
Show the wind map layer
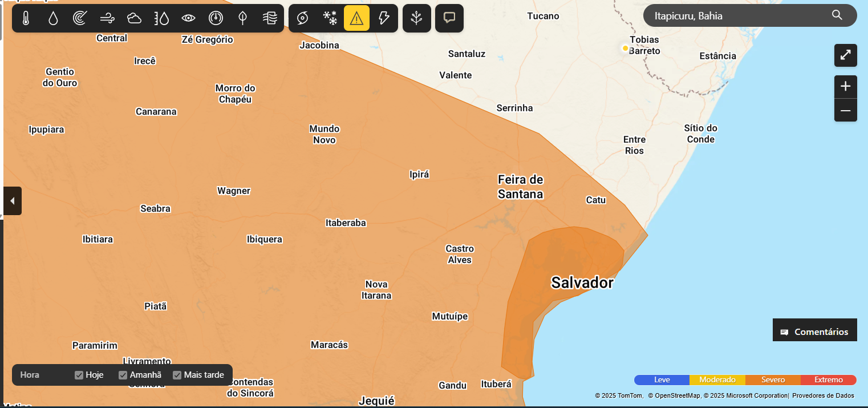click(107, 18)
